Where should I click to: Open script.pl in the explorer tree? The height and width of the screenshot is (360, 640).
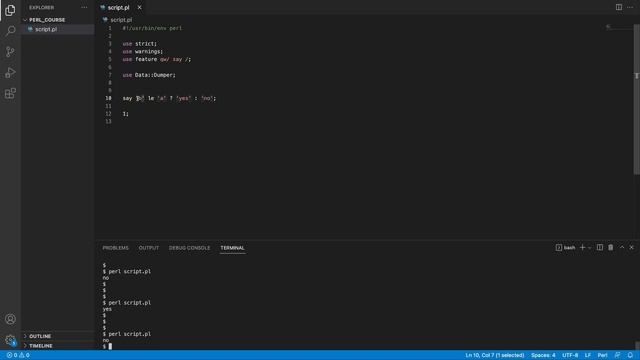[x=46, y=29]
